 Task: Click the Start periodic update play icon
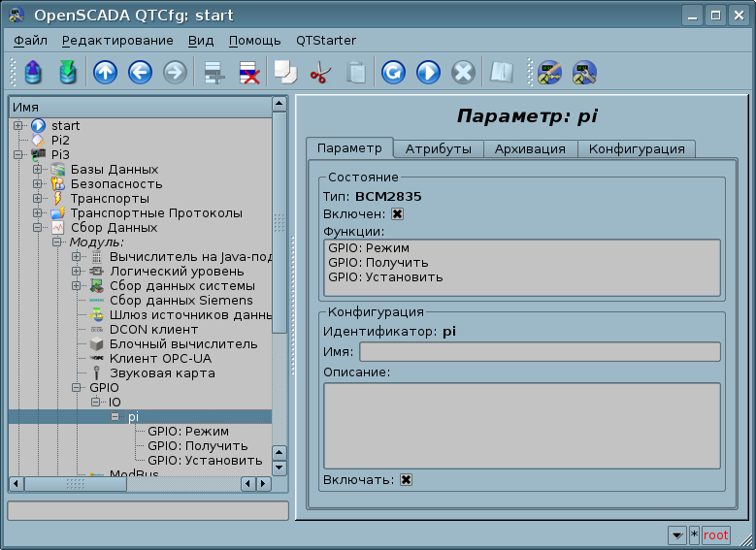428,72
